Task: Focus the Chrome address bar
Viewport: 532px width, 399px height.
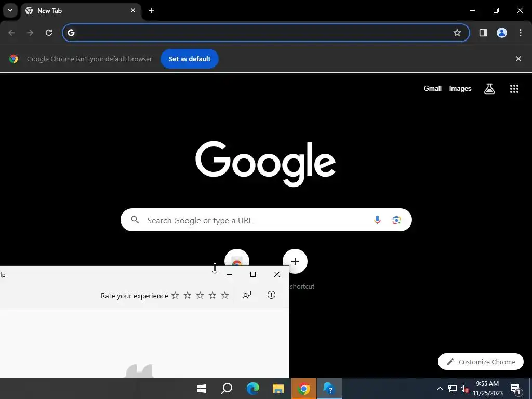Action: 265,33
